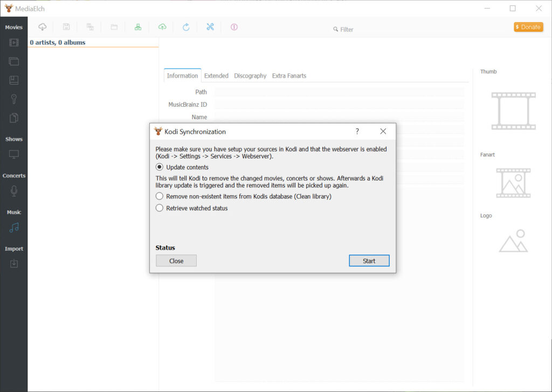Viewport: 552px width, 392px height.
Task: Select the Retrieve watched status option
Action: coord(160,208)
